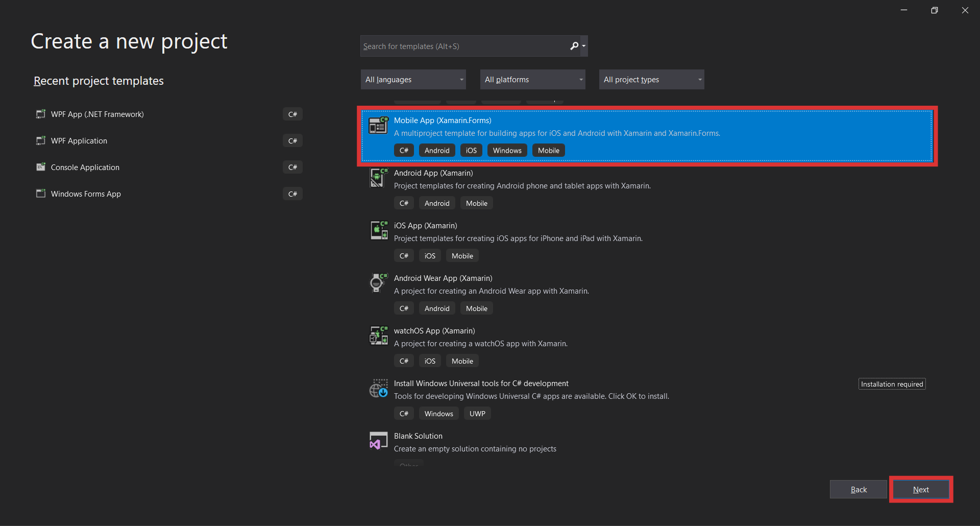980x526 pixels.
Task: Click the Installation required badge
Action: (892, 384)
